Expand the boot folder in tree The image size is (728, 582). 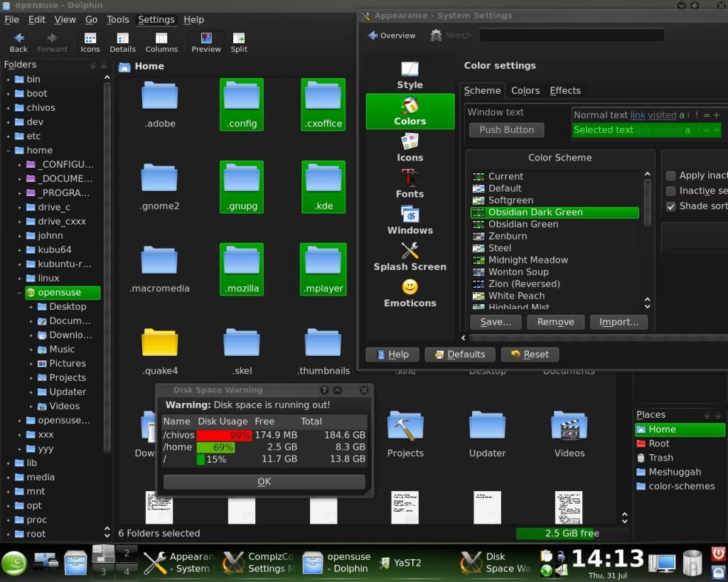(8, 94)
